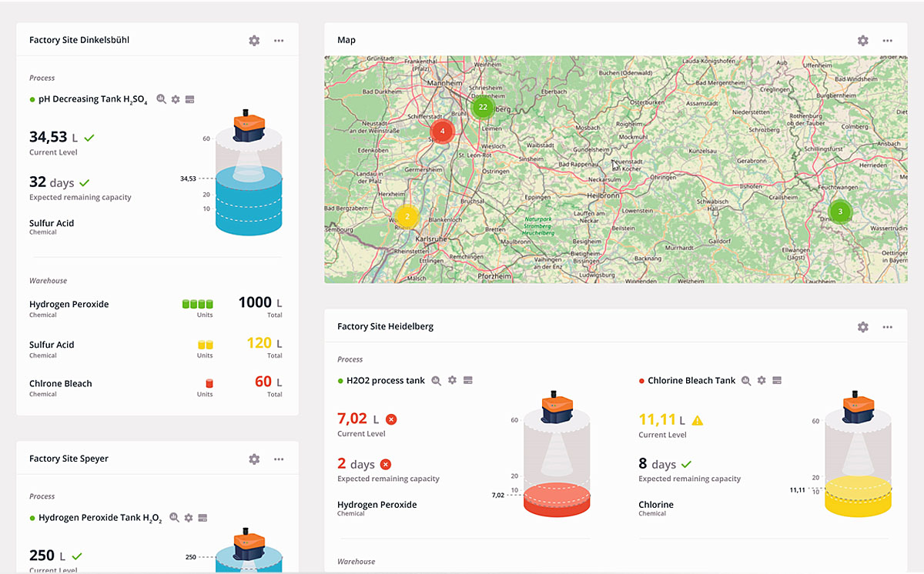Viewport: 924px width, 574px height.
Task: Expand more options for Factory Site Heidelberg
Action: pos(888,327)
